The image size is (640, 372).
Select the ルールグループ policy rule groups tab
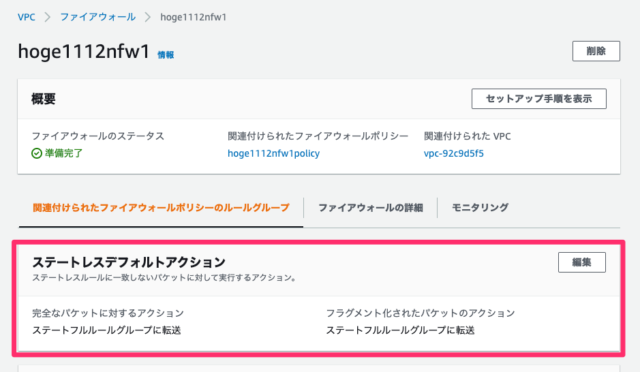(161, 208)
